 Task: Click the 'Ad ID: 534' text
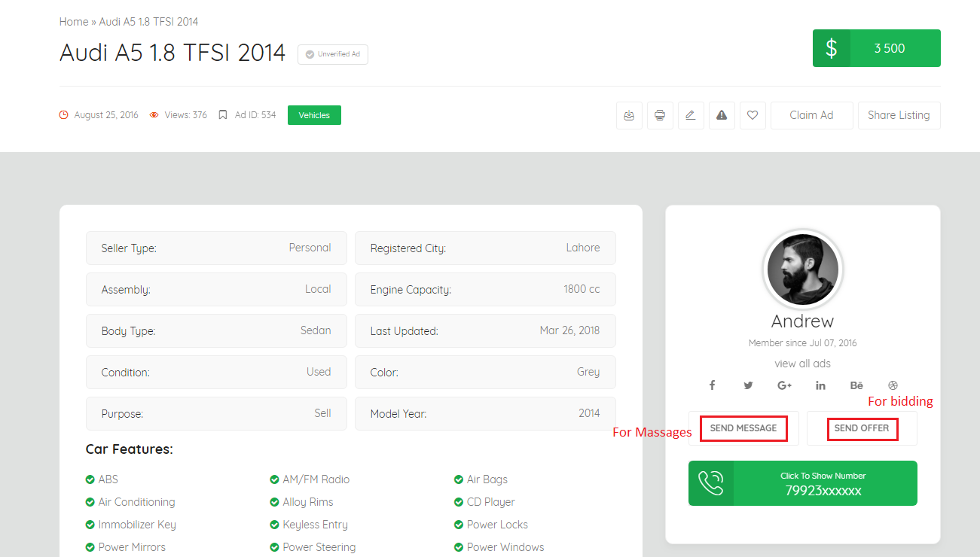(255, 115)
